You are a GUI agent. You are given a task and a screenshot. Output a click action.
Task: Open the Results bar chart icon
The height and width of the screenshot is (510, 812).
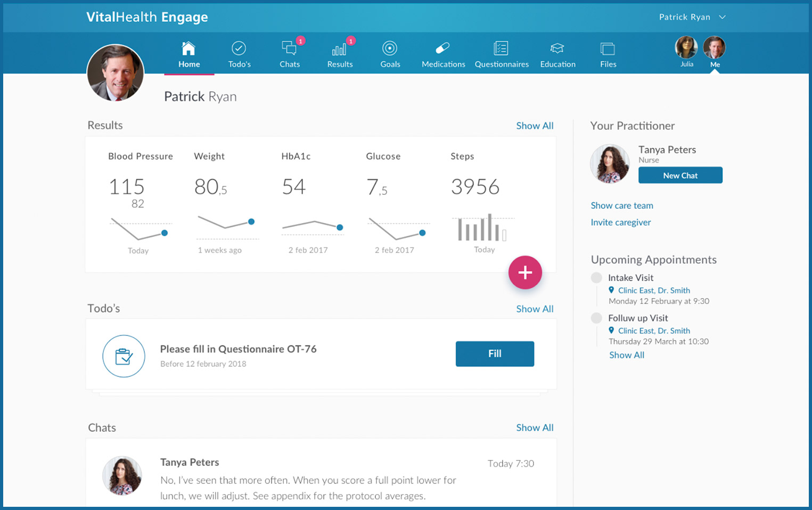tap(339, 50)
